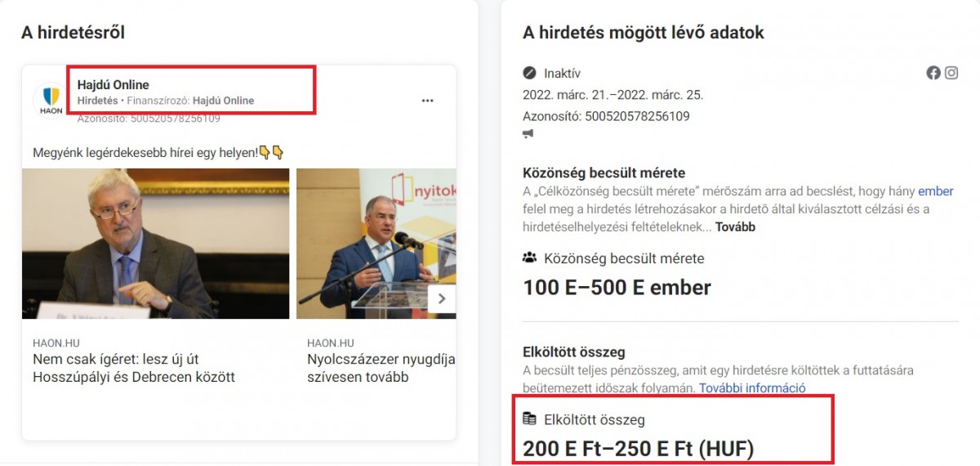Click the 200 E Ft–250 E Ft spend amount
Image resolution: width=980 pixels, height=466 pixels.
click(x=639, y=448)
